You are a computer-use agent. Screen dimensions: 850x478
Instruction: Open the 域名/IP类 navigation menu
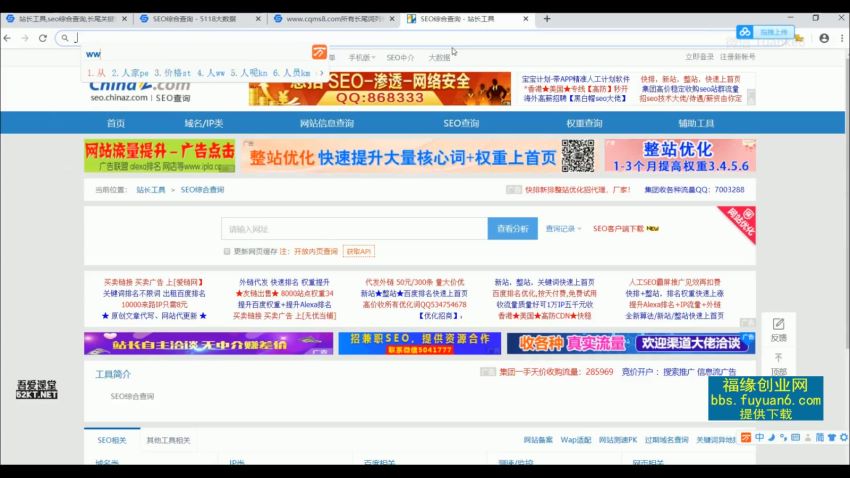tap(203, 123)
